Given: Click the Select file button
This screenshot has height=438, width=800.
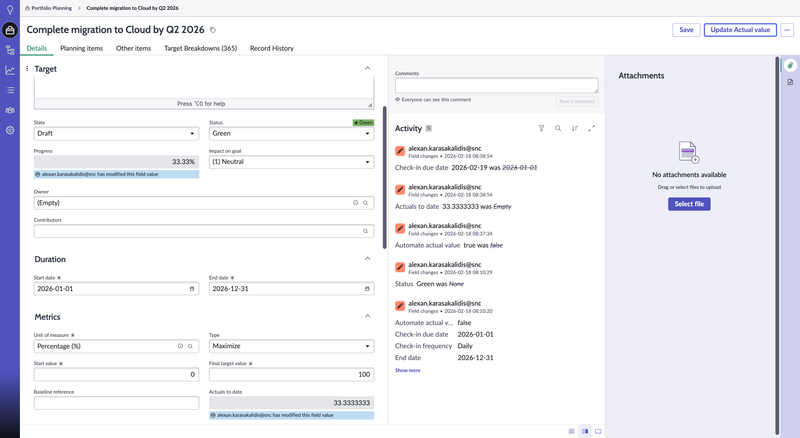Looking at the screenshot, I should (688, 204).
